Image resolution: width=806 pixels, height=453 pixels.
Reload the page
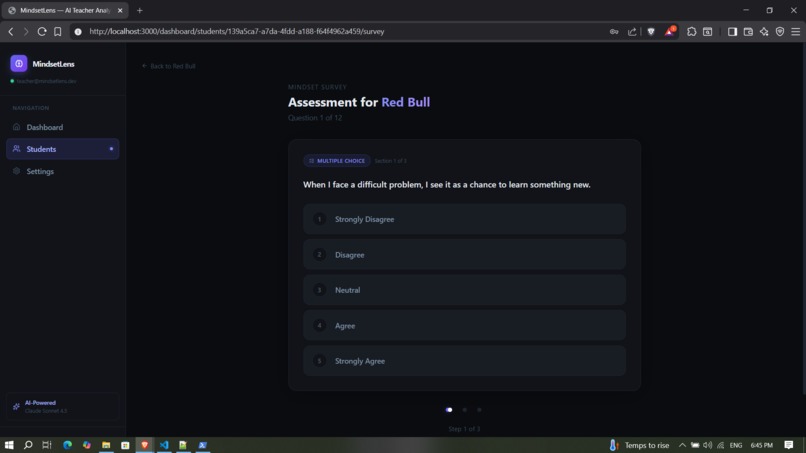click(x=42, y=31)
